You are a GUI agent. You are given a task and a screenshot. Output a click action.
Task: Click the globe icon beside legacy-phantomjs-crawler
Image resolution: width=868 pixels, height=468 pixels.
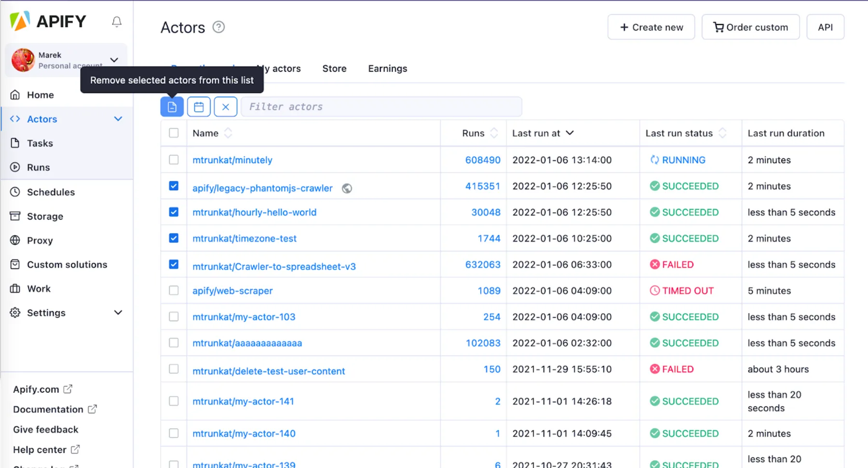(347, 189)
